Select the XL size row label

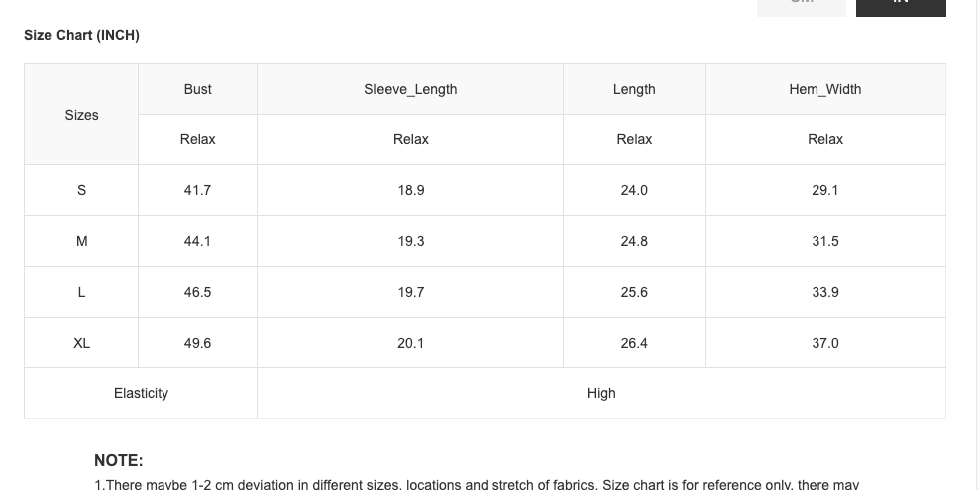[x=81, y=343]
